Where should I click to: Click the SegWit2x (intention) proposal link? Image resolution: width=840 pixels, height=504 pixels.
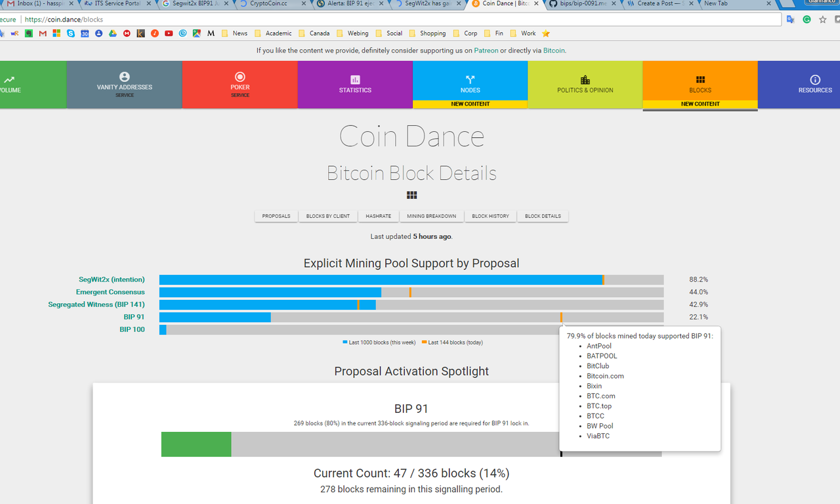tap(112, 280)
